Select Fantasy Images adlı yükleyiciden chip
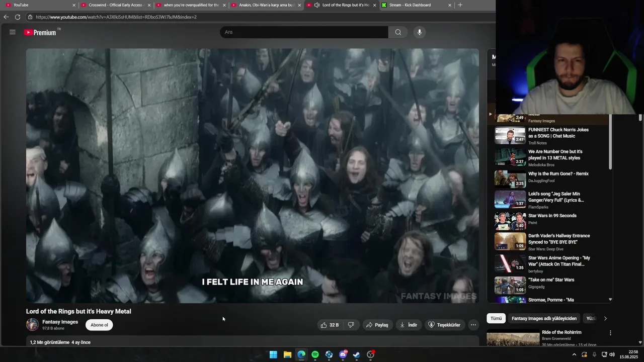Screen dimensions: 644x362 (x=544, y=318)
